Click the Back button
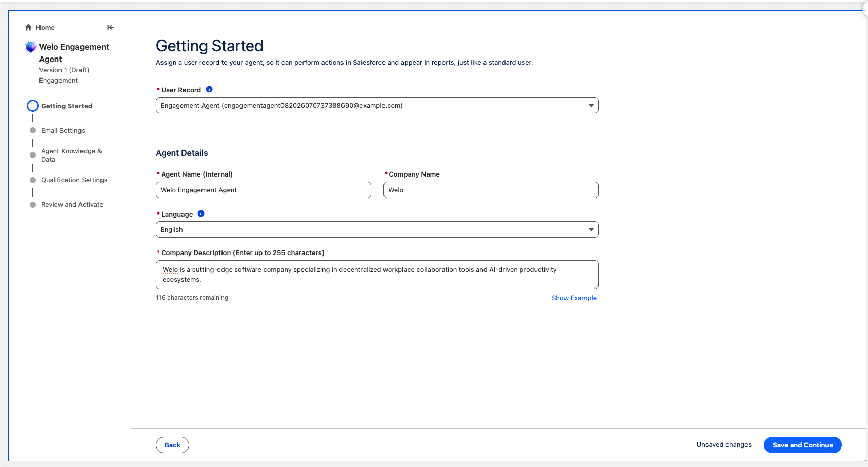This screenshot has height=467, width=868. 172,445
